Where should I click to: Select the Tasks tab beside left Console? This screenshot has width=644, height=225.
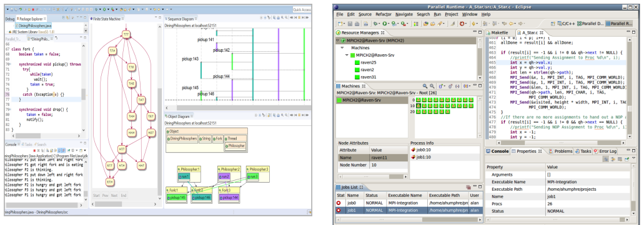pos(27,145)
